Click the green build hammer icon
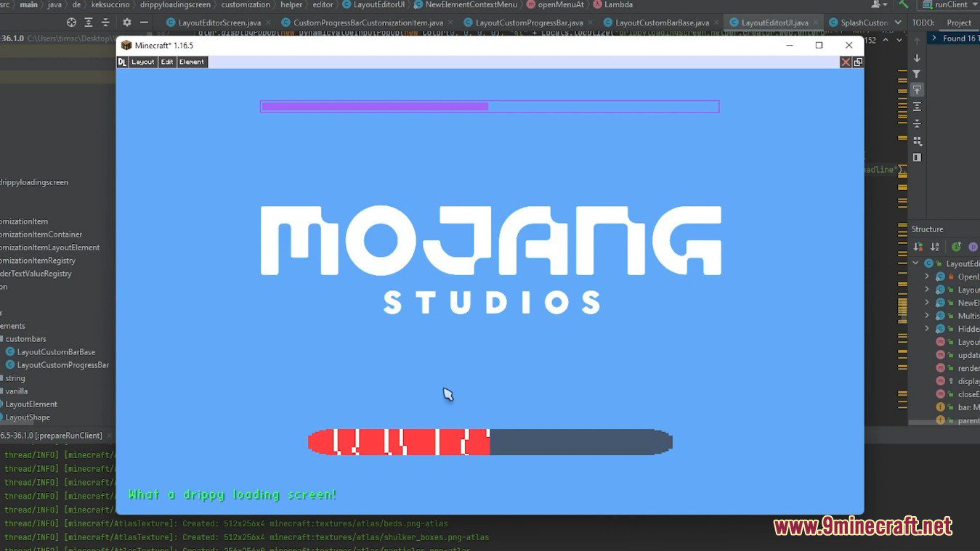This screenshot has height=551, width=980. 903,4
